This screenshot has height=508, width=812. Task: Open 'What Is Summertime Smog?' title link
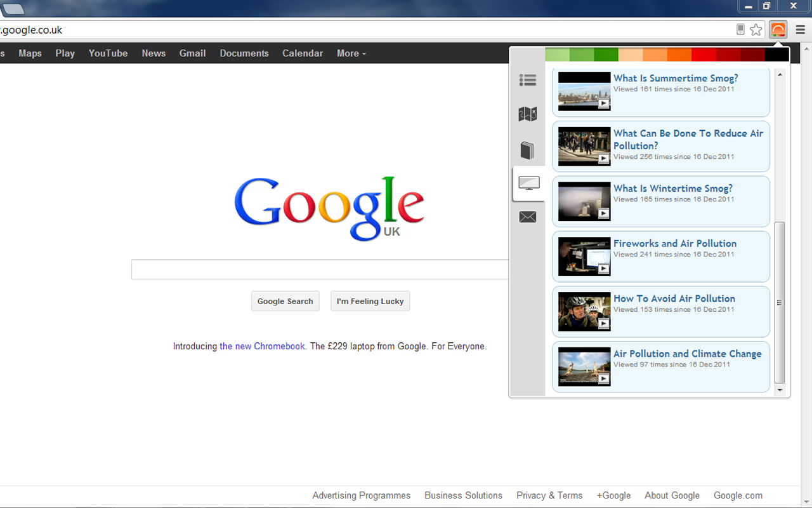point(676,78)
